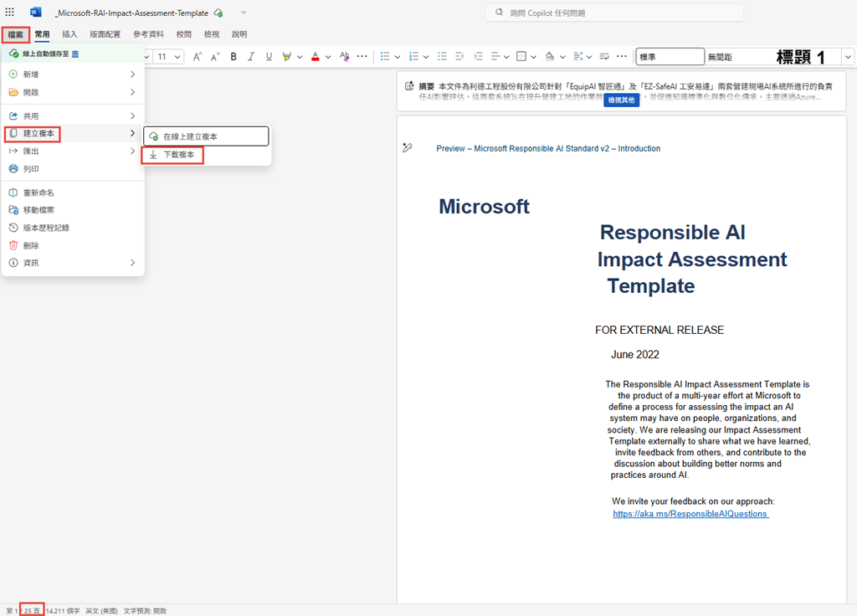Click the text direction icon

pyautogui.click(x=604, y=56)
